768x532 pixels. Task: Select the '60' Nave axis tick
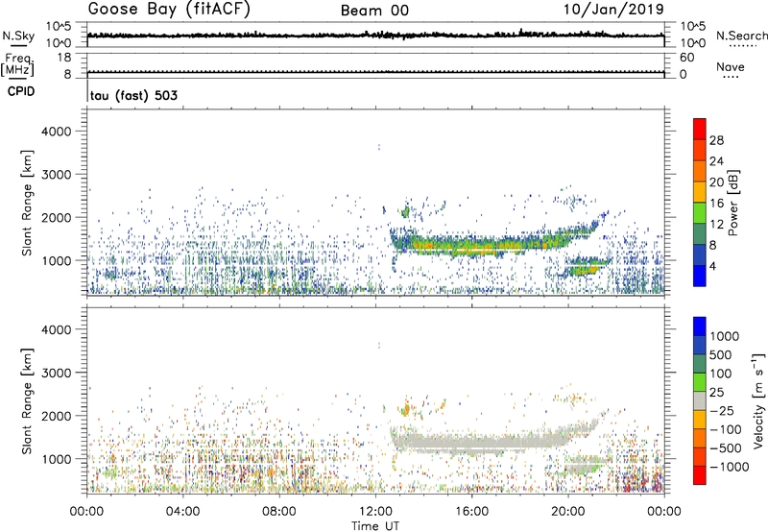(x=686, y=58)
